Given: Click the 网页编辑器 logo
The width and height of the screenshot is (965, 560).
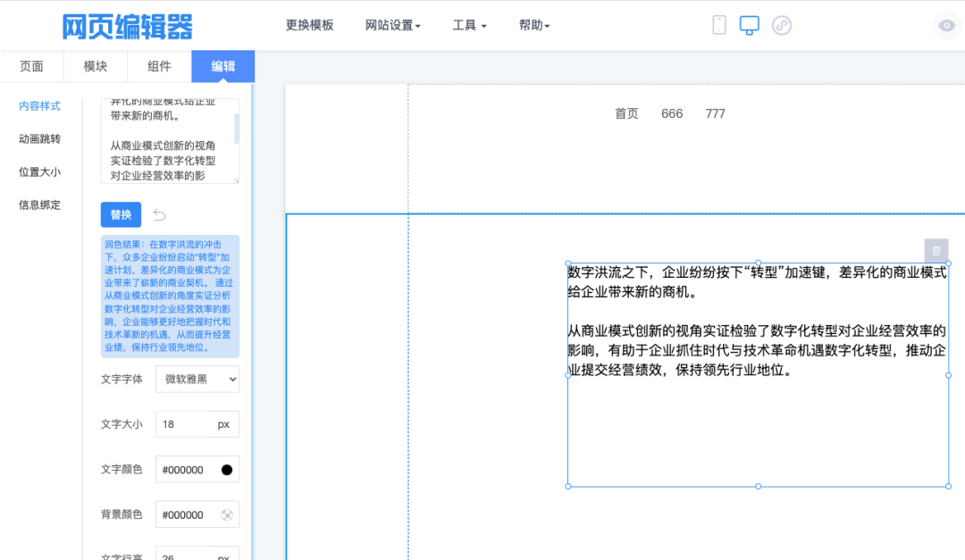Looking at the screenshot, I should 127,26.
